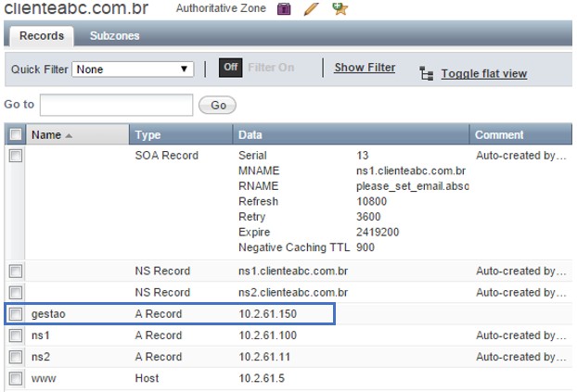
Task: Switch to the Subzones tab
Action: click(114, 36)
